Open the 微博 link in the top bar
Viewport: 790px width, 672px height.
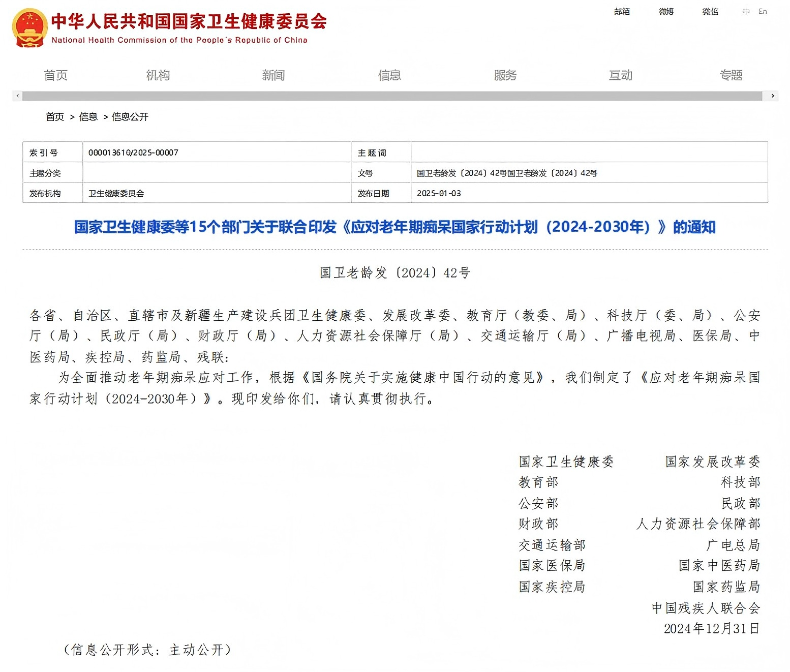(x=666, y=12)
